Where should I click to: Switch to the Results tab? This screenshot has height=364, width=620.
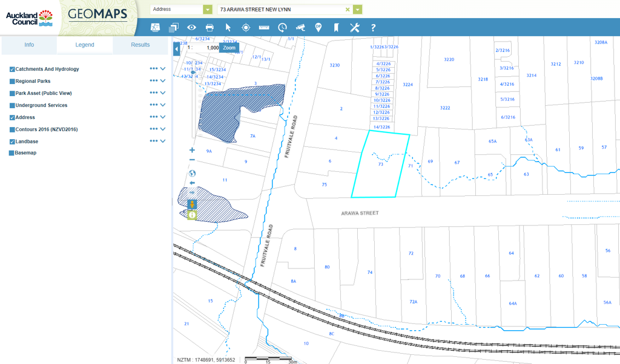(140, 45)
